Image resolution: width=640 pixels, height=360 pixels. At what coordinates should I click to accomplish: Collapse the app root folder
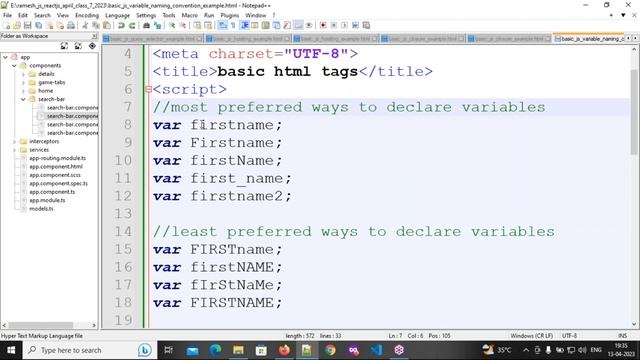click(x=5, y=57)
